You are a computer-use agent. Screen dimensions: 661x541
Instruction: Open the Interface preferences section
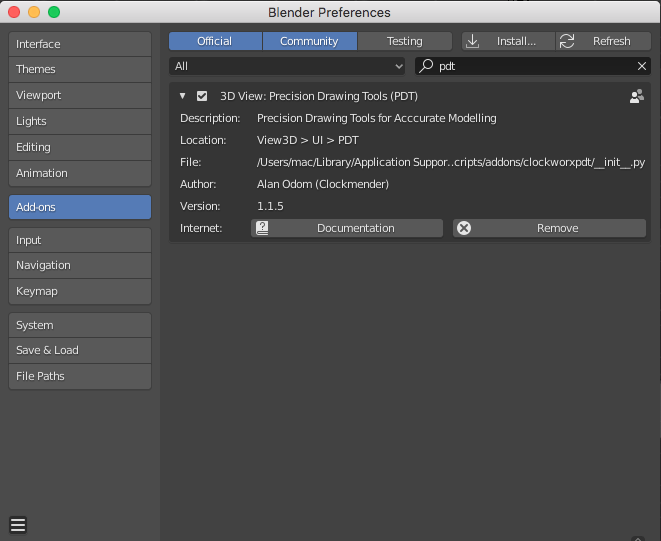pos(80,44)
